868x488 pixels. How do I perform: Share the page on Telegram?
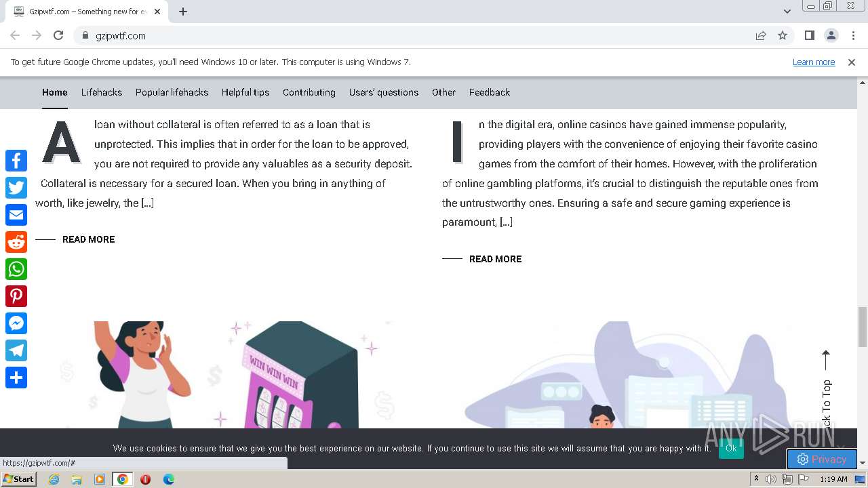pos(16,350)
